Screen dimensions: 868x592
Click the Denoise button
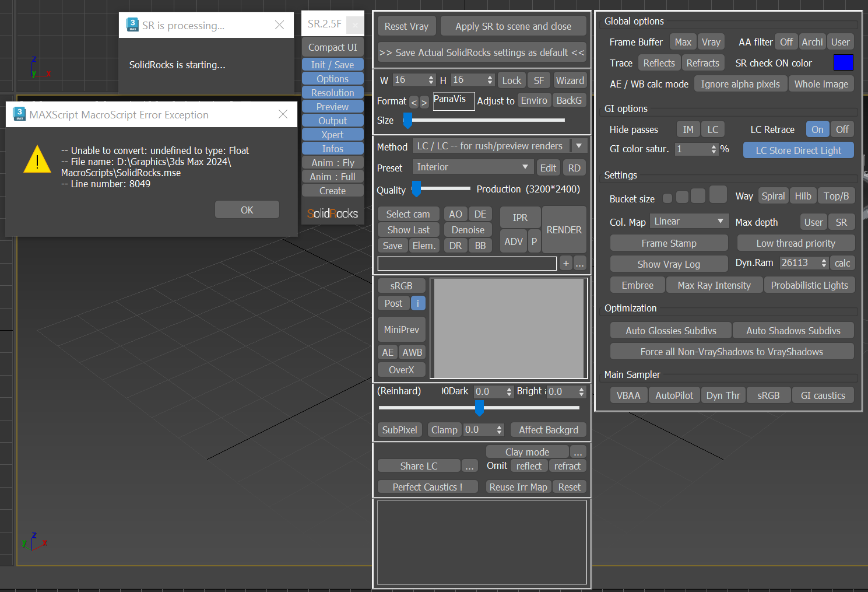468,230
